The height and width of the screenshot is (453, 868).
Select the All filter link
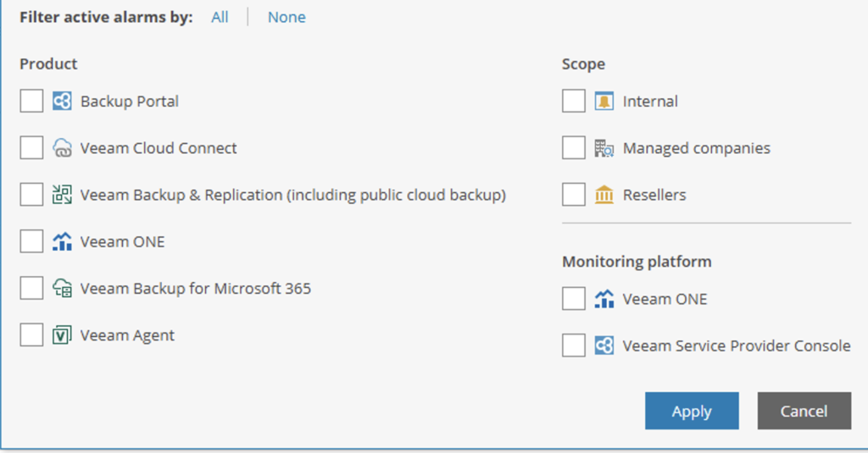220,17
